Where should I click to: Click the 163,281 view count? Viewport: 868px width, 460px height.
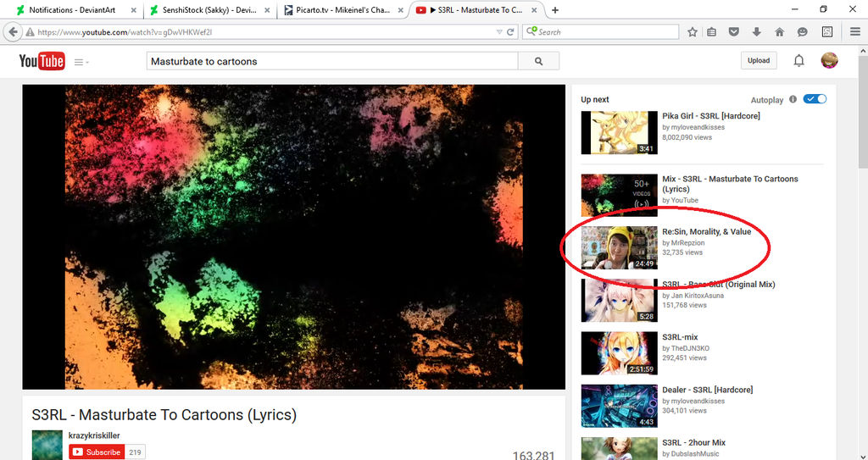tap(534, 455)
